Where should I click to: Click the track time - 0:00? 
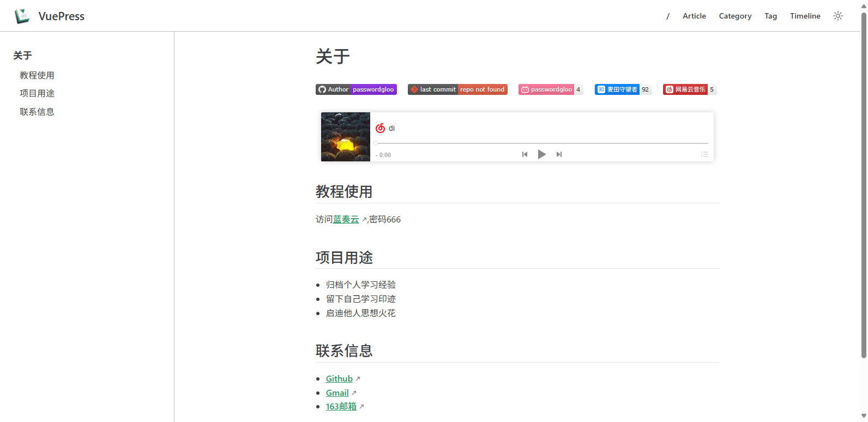[x=383, y=155]
